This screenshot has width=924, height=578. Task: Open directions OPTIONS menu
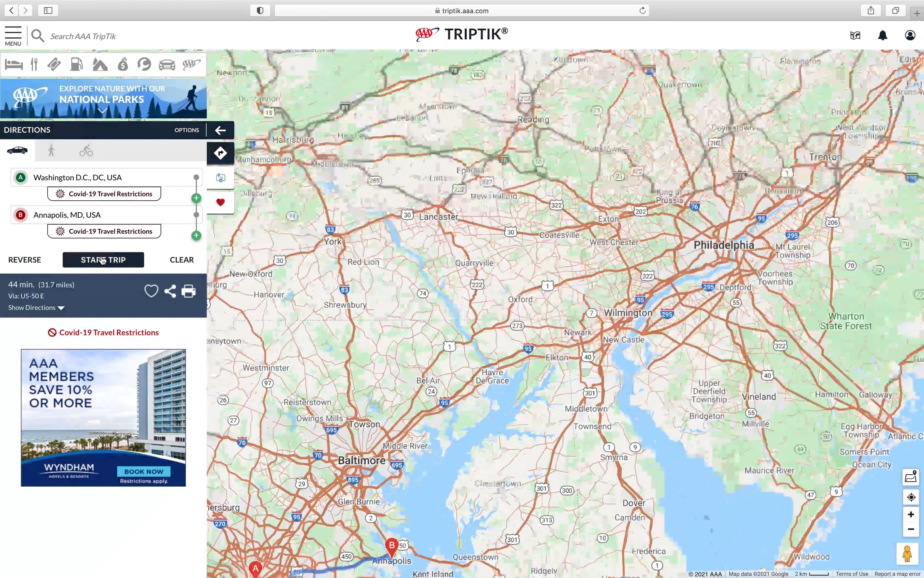click(187, 130)
